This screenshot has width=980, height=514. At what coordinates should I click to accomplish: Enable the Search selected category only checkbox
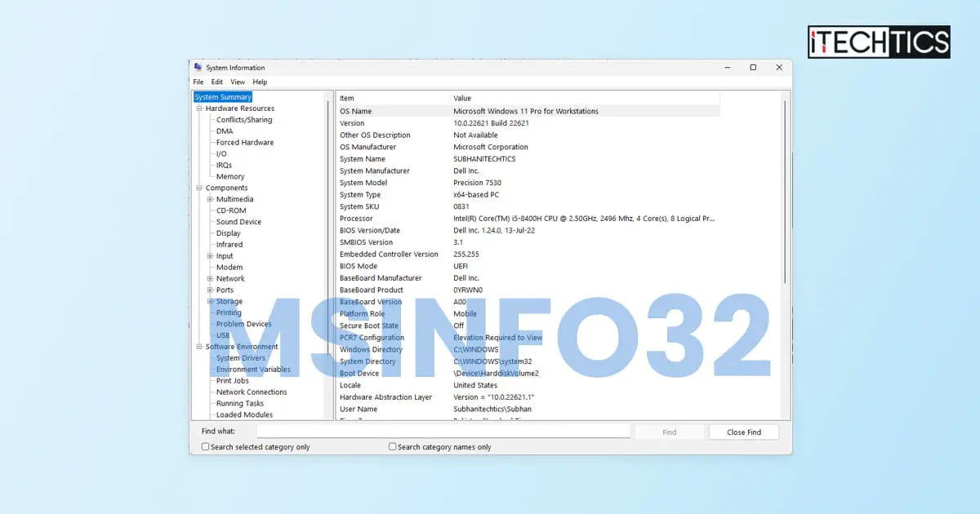pyautogui.click(x=205, y=446)
